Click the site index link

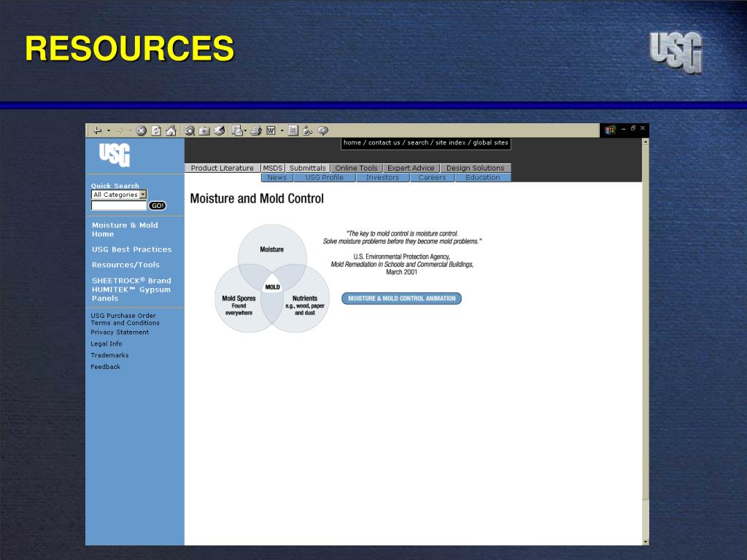[450, 143]
